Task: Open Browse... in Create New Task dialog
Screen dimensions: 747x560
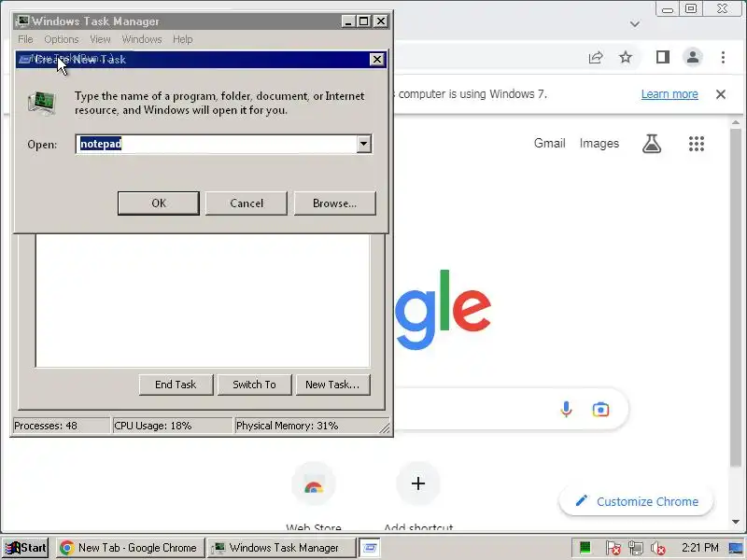Action: [334, 203]
